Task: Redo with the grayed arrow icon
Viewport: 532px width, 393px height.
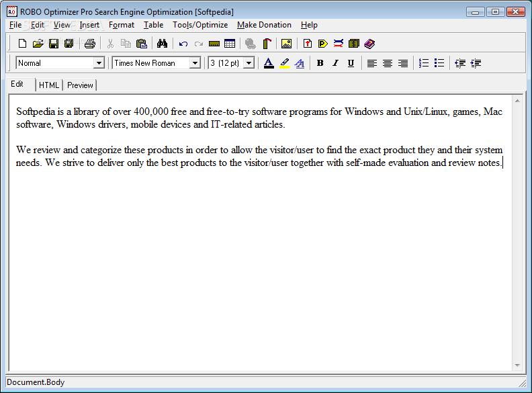Action: tap(199, 44)
